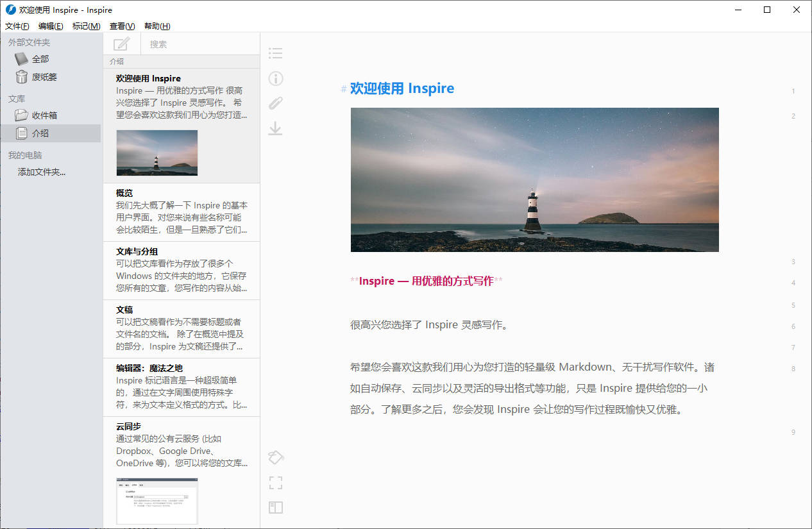Viewport: 812px width, 529px height.
Task: Click lighthouse thumbnail in 欢迎使用 Inspire sheet
Action: click(x=157, y=153)
